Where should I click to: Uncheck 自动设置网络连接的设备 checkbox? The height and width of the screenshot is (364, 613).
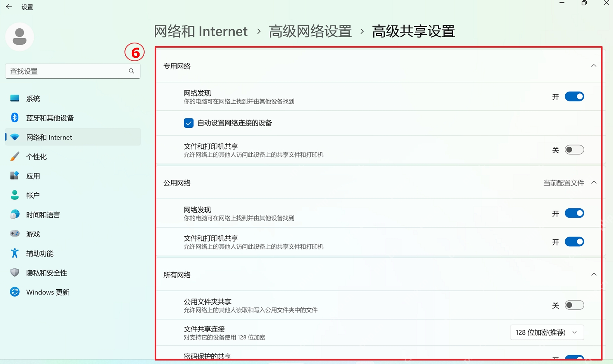point(188,123)
